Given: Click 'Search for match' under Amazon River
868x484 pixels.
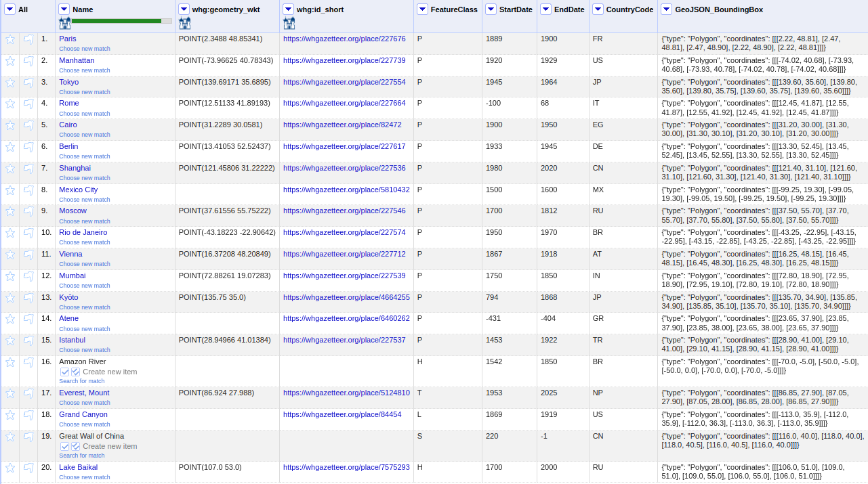Looking at the screenshot, I should [81, 381].
